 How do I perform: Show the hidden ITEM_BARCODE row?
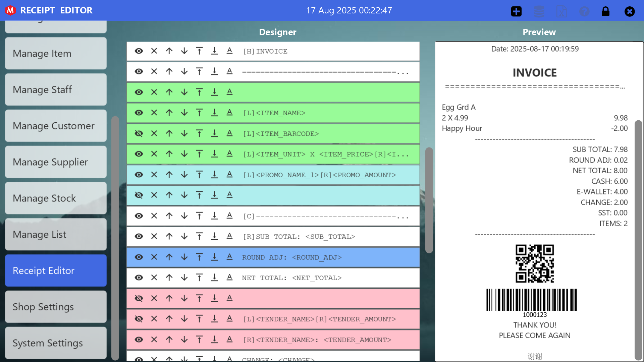pos(139,133)
